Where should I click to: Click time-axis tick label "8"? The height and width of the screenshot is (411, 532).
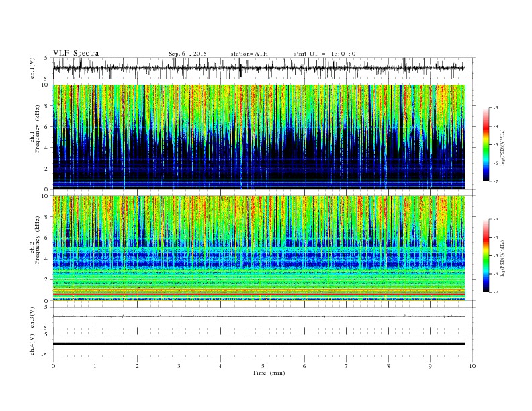(x=388, y=366)
